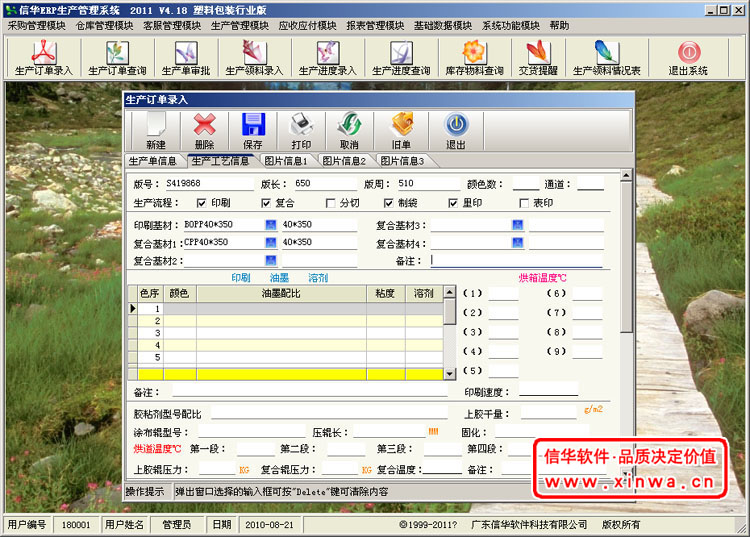The height and width of the screenshot is (537, 750).
Task: Click the 上胶干重 input field
Action: pyautogui.click(x=549, y=413)
